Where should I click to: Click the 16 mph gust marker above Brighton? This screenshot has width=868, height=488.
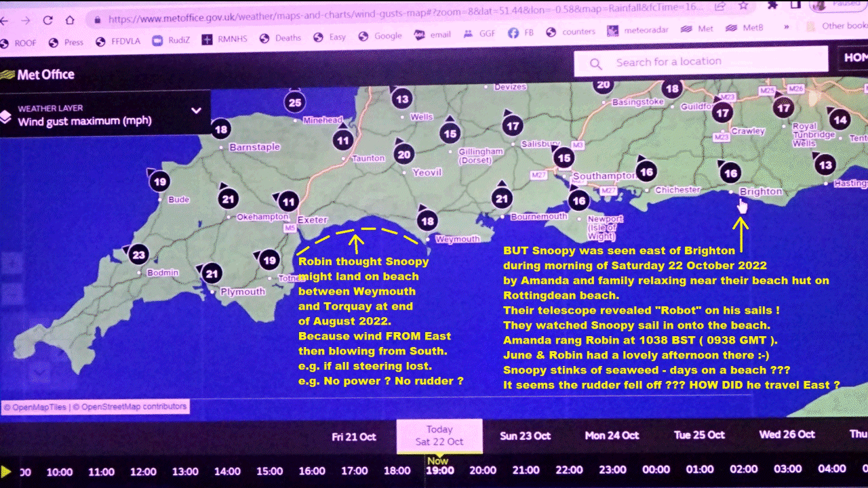[730, 174]
